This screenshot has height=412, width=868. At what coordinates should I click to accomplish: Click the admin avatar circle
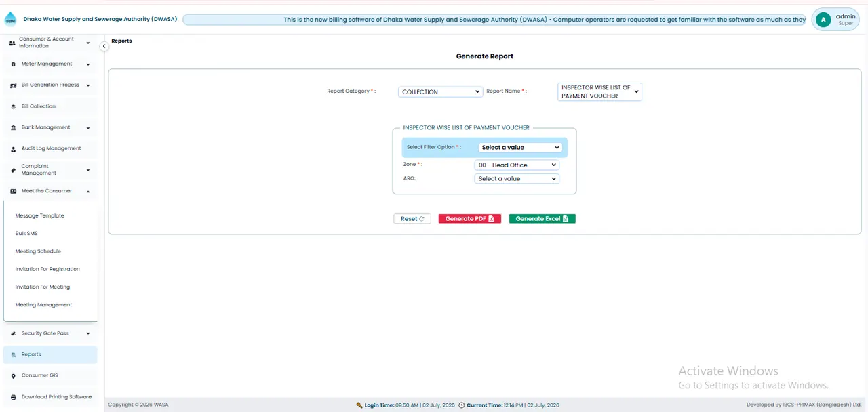pos(823,20)
